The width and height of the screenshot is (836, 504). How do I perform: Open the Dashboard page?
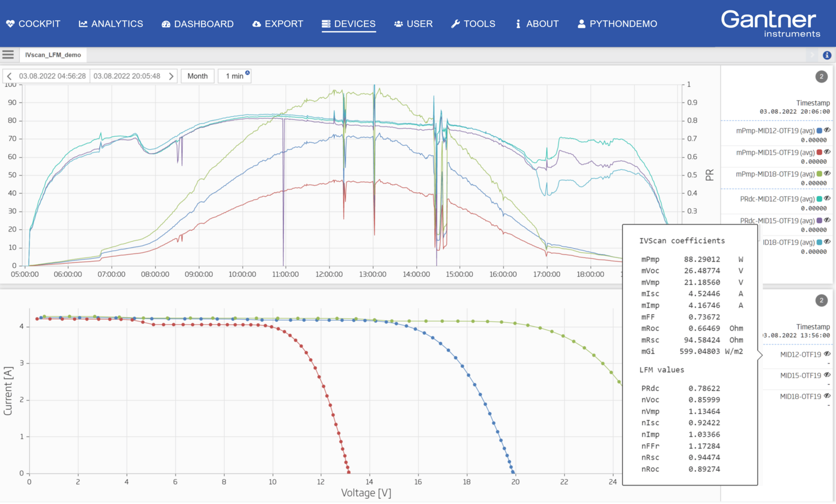coord(198,24)
